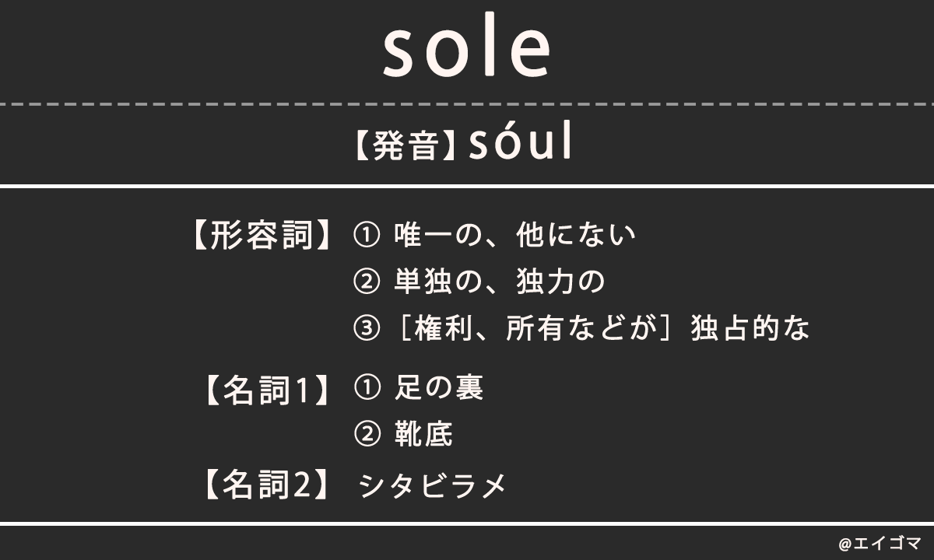Select the 【発音】 pronunciation label
Viewport: 934px width, 560px height.
point(405,145)
